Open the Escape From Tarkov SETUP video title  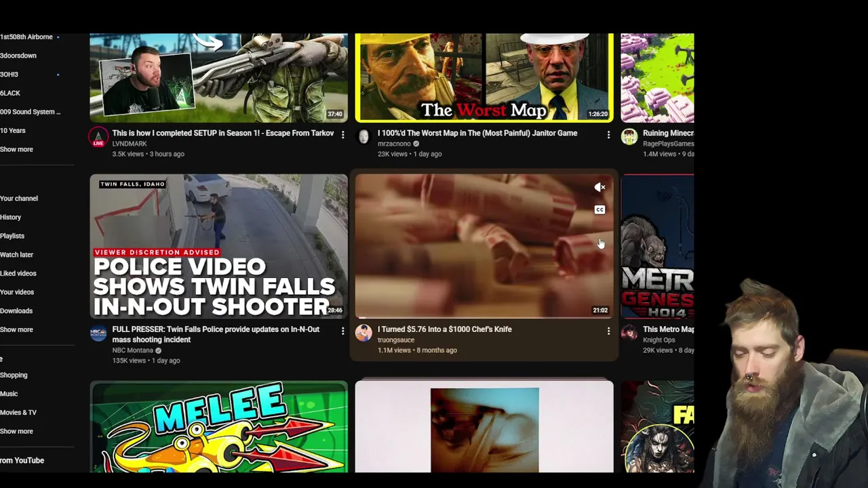tap(223, 133)
